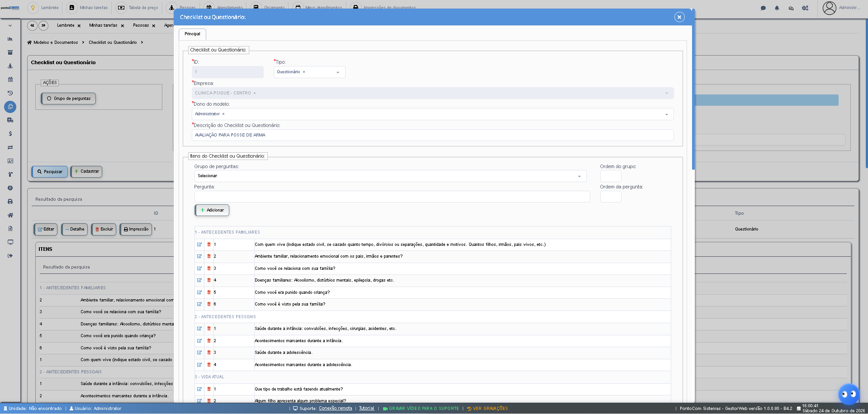Image resolution: width=868 pixels, height=414 pixels.
Task: Expand Grupo de perguntas Selecionar dropdown
Action: [x=390, y=176]
